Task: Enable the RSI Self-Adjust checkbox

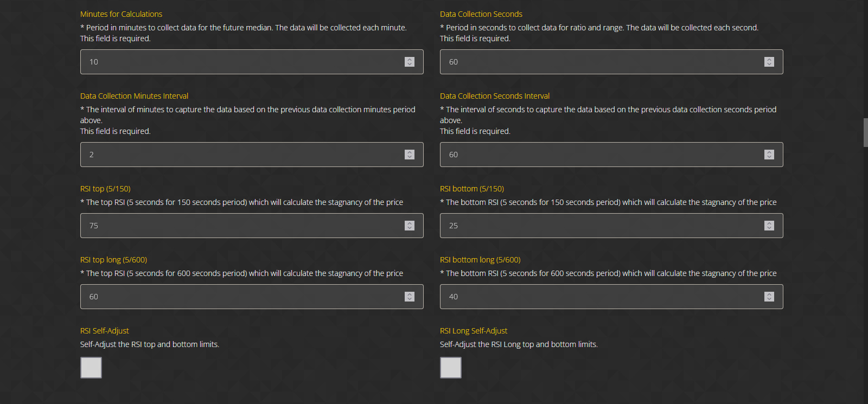Action: coord(91,368)
